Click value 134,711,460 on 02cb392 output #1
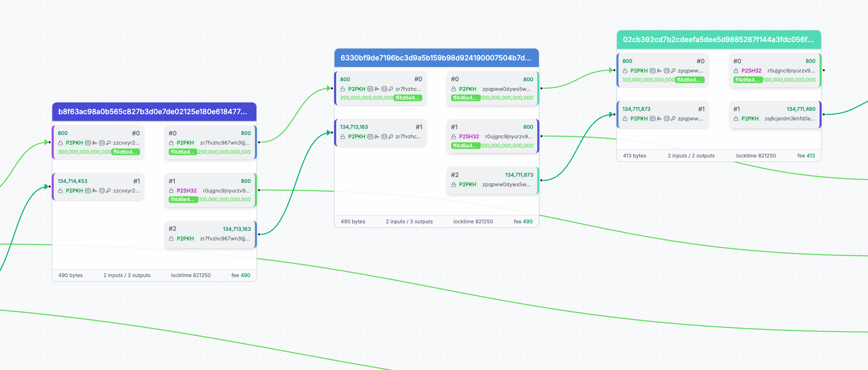Screen dimensions: 868x370 pyautogui.click(x=801, y=109)
